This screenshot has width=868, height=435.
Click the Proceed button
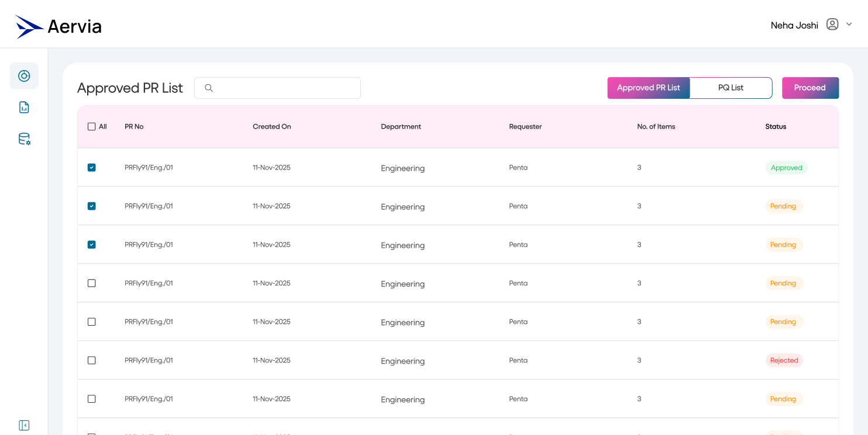point(810,87)
